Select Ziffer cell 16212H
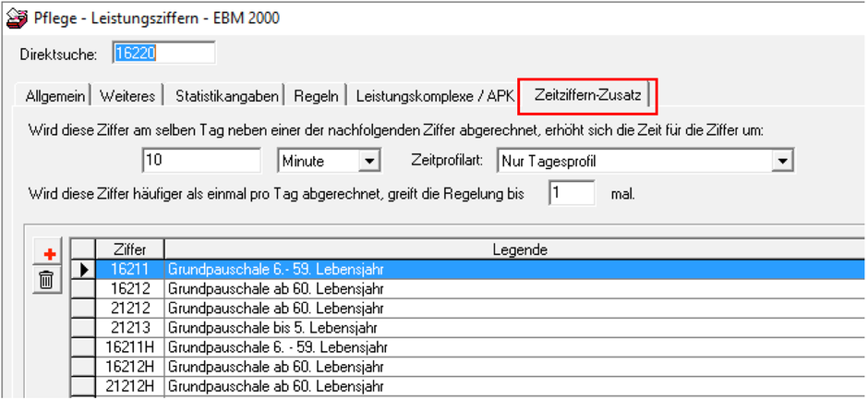Viewport: 868px width, 400px height. point(129,367)
